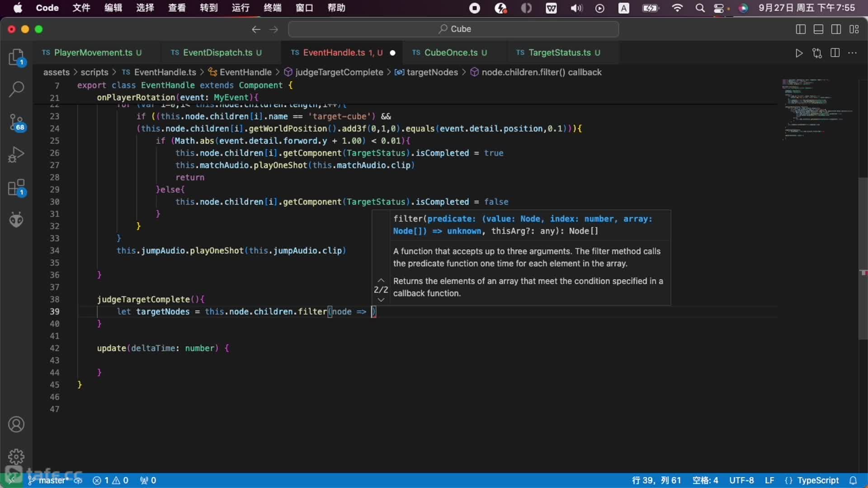Open the Manage gear menu
The height and width of the screenshot is (488, 868).
[16, 456]
